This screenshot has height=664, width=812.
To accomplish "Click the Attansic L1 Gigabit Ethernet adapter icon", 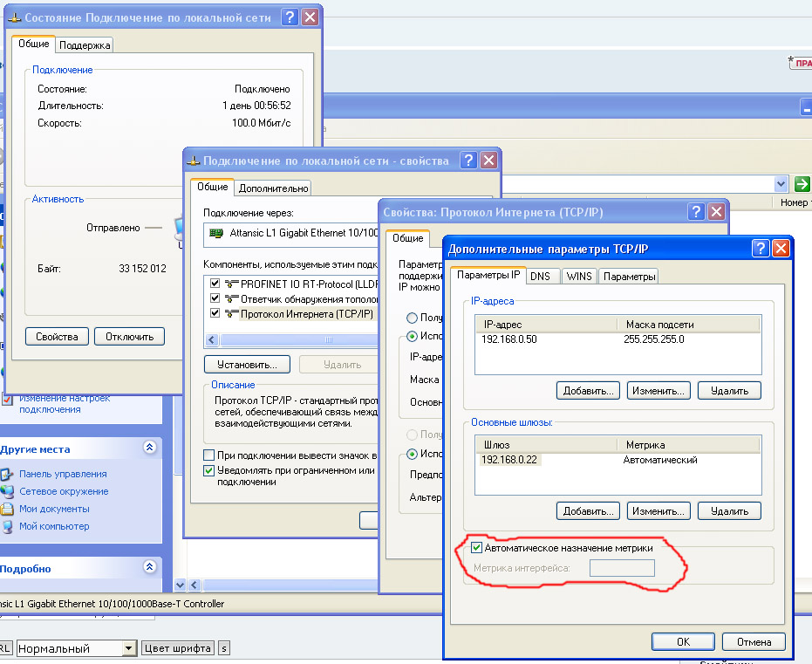I will coord(215,233).
